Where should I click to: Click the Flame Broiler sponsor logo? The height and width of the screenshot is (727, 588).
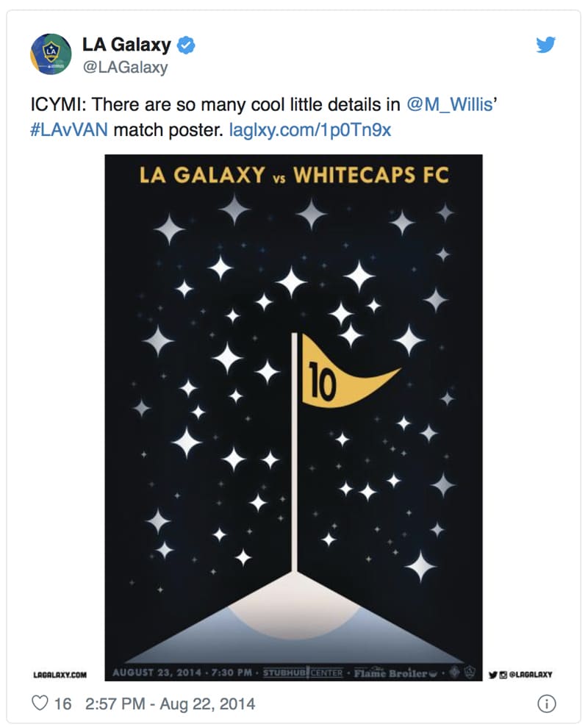click(x=395, y=673)
